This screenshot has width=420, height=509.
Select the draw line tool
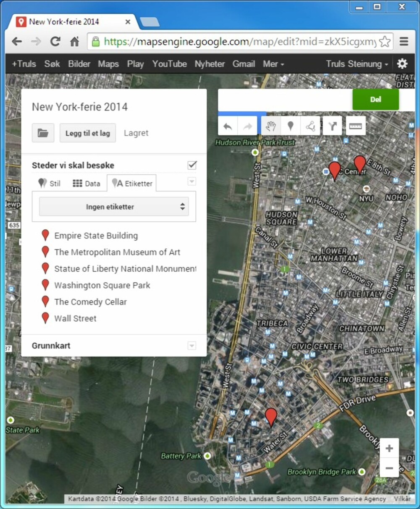(310, 126)
